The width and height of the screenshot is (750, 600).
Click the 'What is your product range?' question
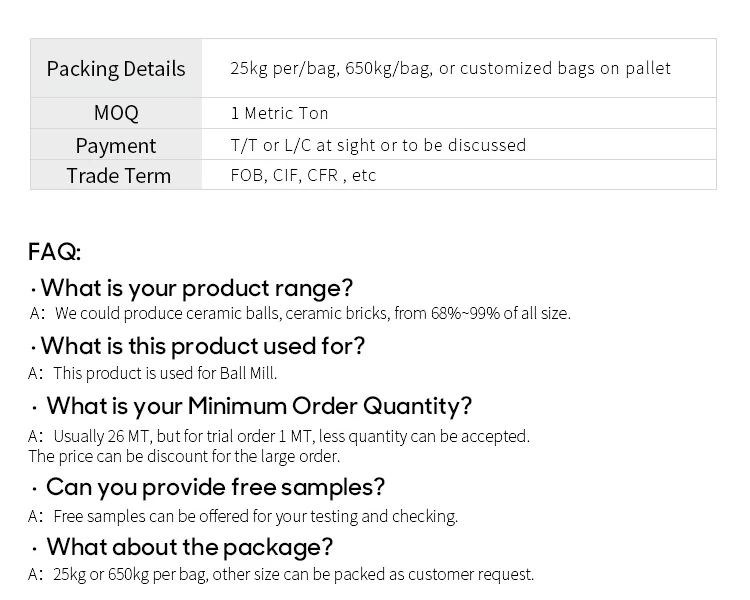tap(197, 288)
